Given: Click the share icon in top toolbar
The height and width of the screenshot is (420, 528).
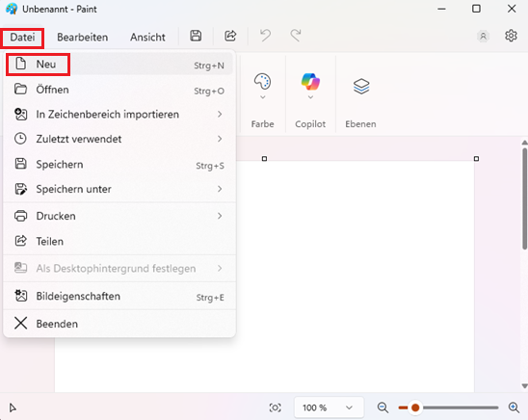Looking at the screenshot, I should coord(230,36).
